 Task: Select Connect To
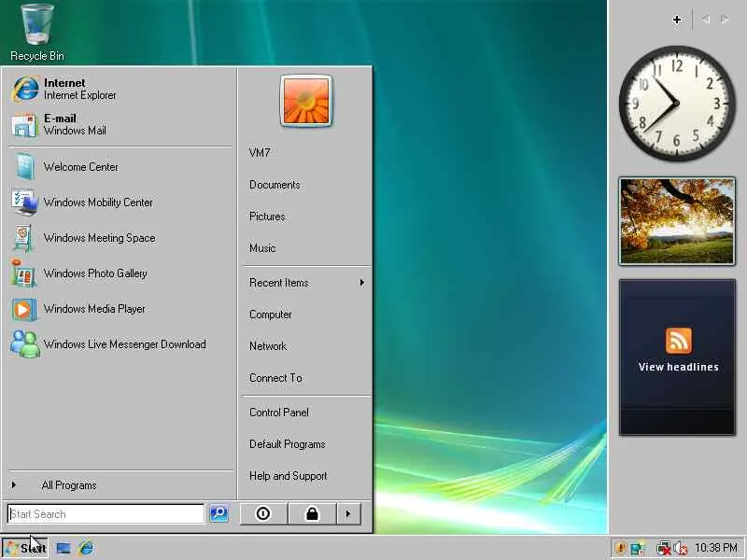tap(306, 378)
